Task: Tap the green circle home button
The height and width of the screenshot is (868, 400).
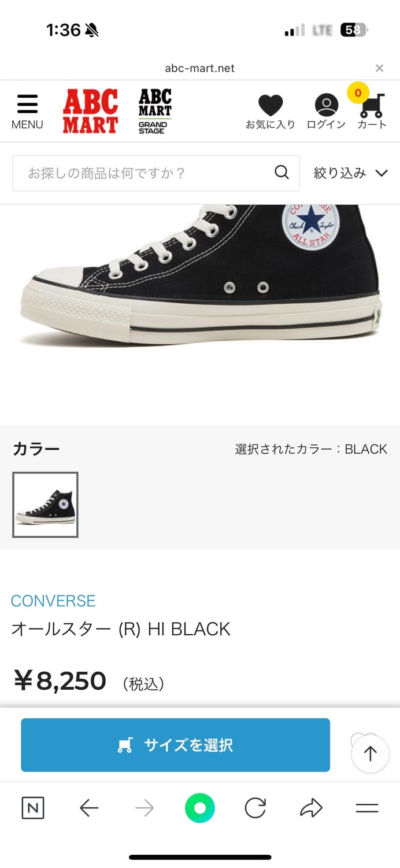Action: [200, 808]
